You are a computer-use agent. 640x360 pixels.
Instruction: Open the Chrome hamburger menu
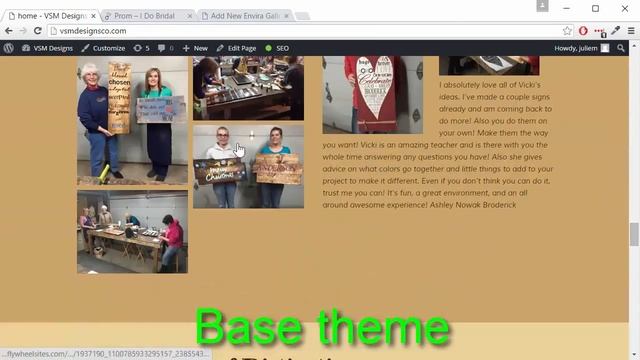tap(631, 31)
